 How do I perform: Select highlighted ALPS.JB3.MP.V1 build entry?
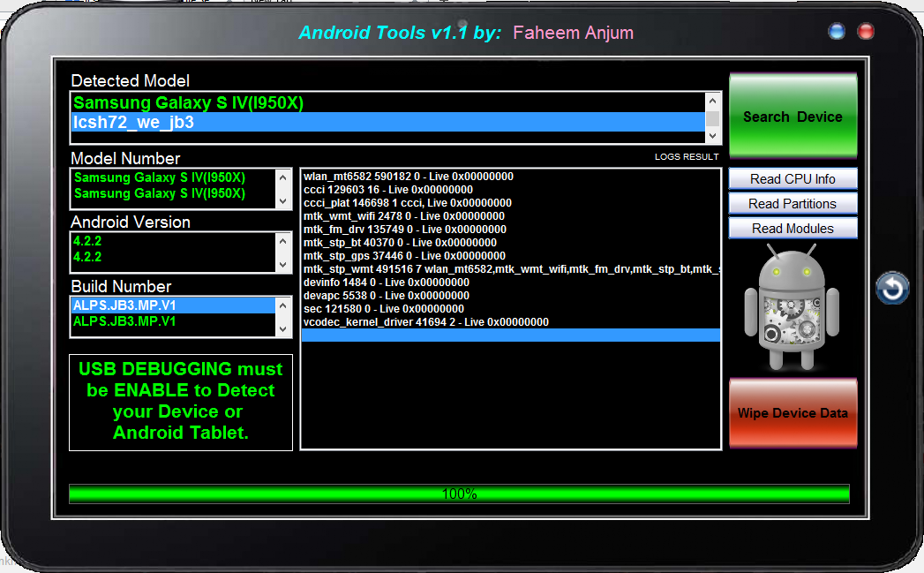point(173,305)
